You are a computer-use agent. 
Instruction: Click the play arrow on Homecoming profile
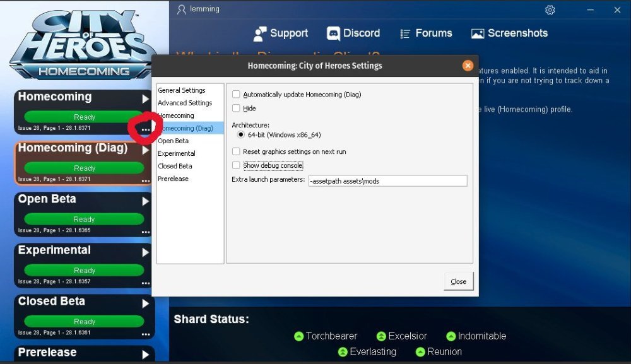(x=146, y=99)
